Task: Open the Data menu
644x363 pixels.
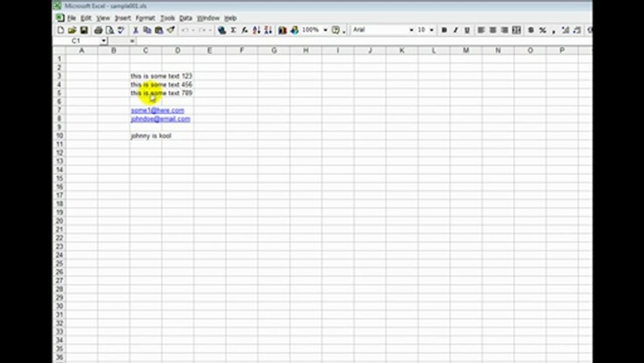Action: click(x=186, y=18)
